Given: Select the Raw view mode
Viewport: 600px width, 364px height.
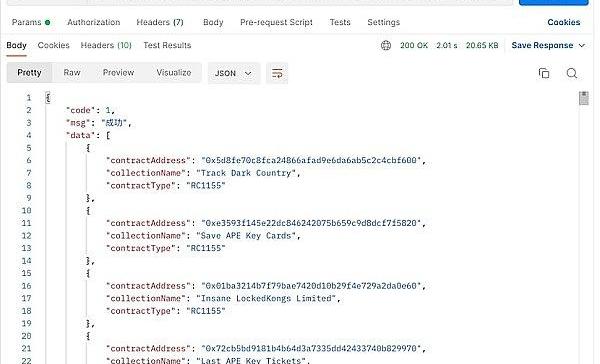Looking at the screenshot, I should click(x=72, y=73).
